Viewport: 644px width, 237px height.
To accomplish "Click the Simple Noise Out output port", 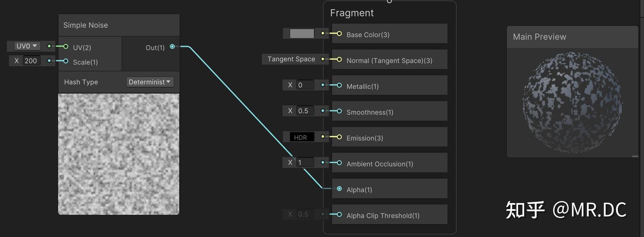I will (x=172, y=47).
